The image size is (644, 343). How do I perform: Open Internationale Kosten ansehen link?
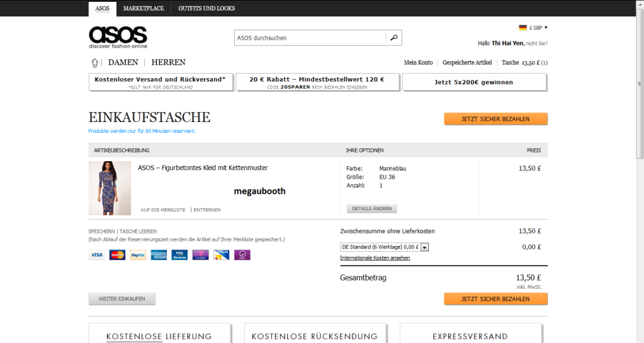tap(375, 258)
